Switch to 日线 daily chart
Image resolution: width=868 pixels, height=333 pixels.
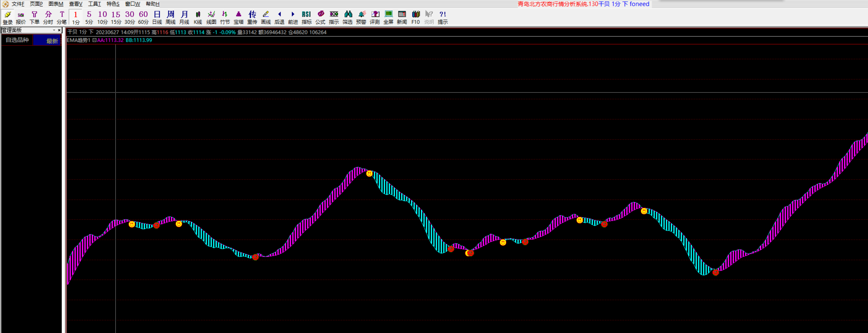pos(157,18)
